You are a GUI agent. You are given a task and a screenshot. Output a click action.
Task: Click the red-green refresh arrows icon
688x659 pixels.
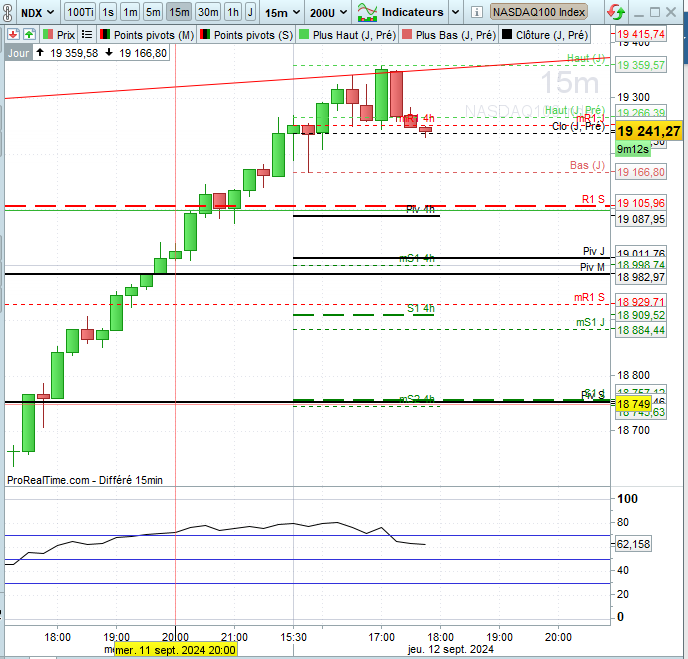click(616, 12)
